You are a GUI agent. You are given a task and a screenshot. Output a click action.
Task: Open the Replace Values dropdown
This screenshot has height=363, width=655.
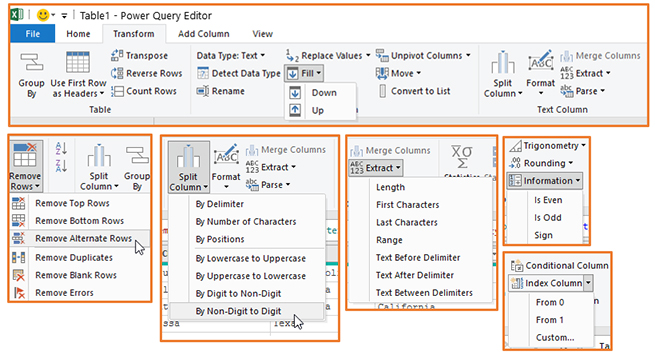pos(328,55)
